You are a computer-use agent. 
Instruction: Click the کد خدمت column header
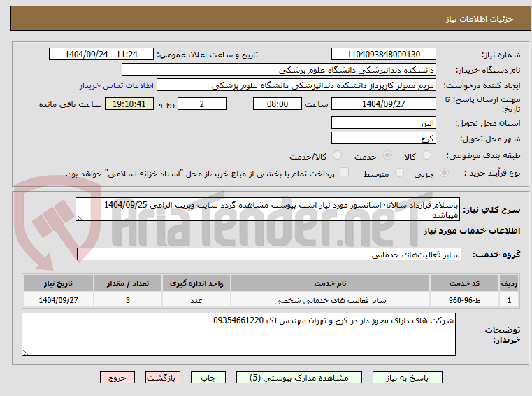pyautogui.click(x=464, y=283)
